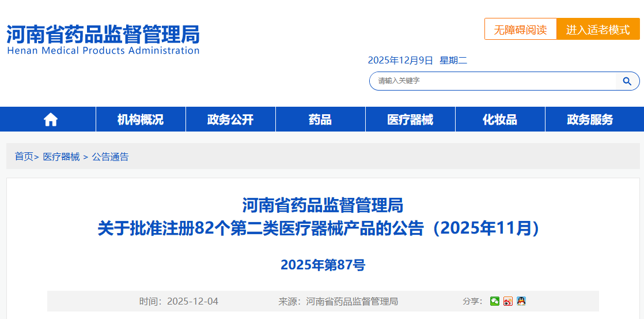The image size is (644, 319).
Task: Open the 机构概况 navigation menu
Action: point(141,119)
